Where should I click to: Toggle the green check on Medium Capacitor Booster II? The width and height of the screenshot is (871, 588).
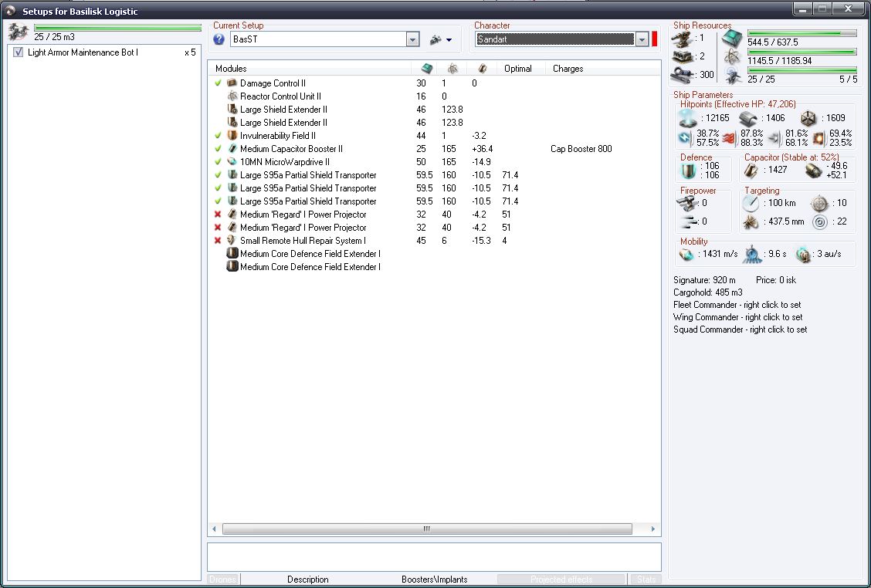tap(218, 149)
